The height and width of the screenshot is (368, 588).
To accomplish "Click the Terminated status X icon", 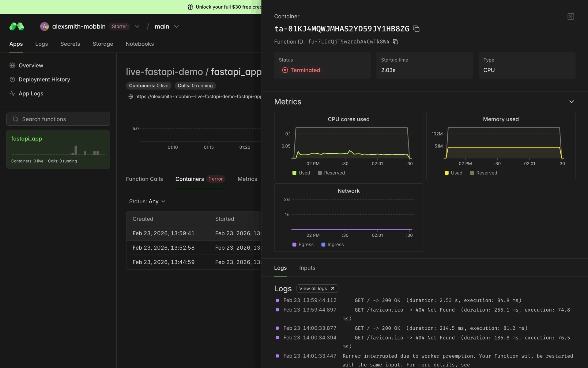I will pos(285,70).
